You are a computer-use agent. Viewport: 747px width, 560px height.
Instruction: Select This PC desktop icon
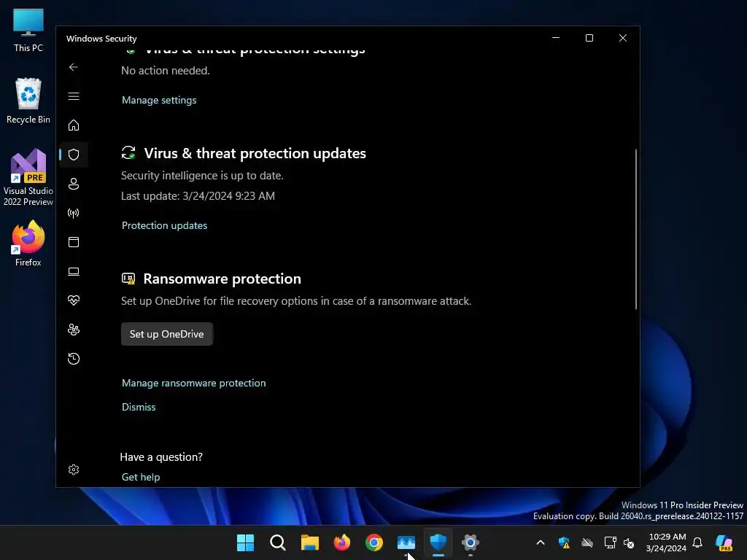(x=28, y=31)
